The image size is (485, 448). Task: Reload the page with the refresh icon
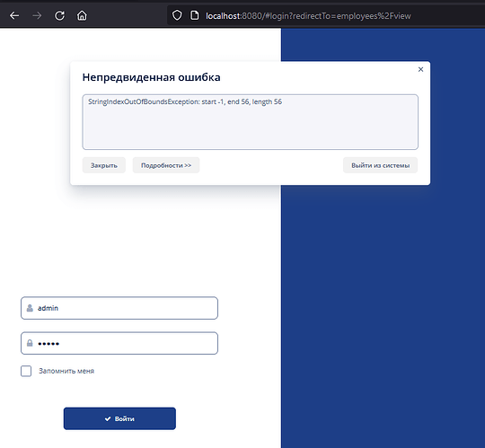pos(59,15)
